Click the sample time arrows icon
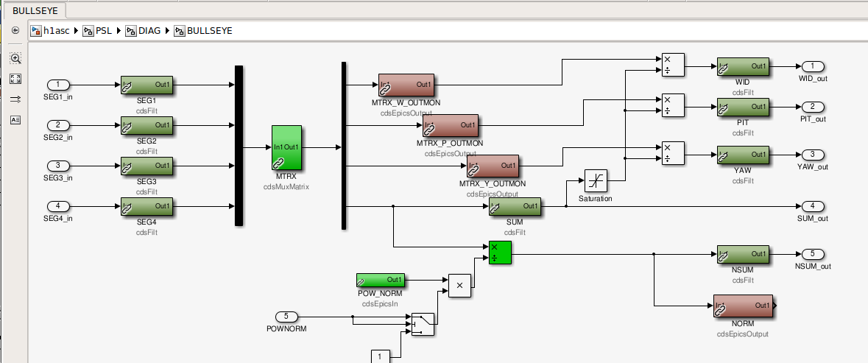Viewport: 868px width, 363px height. 15,99
